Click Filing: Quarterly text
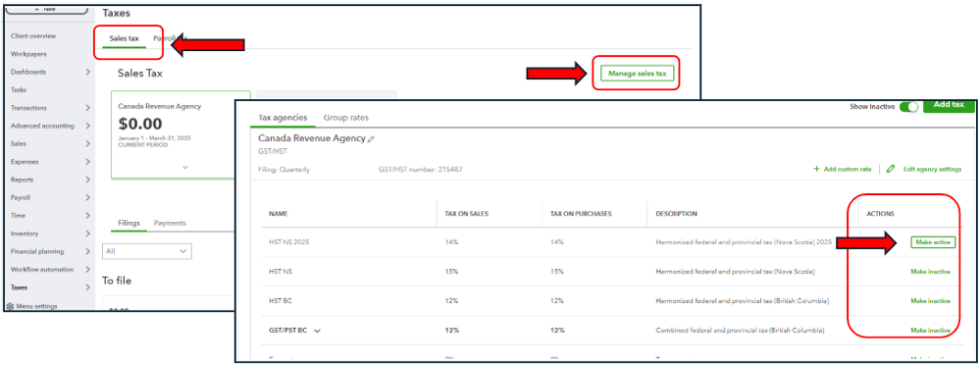This screenshot has height=367, width=980. [284, 170]
